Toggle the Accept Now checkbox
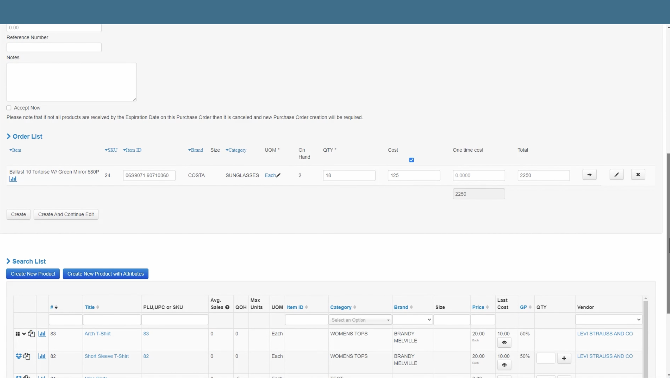This screenshot has width=670, height=378. pos(9,108)
